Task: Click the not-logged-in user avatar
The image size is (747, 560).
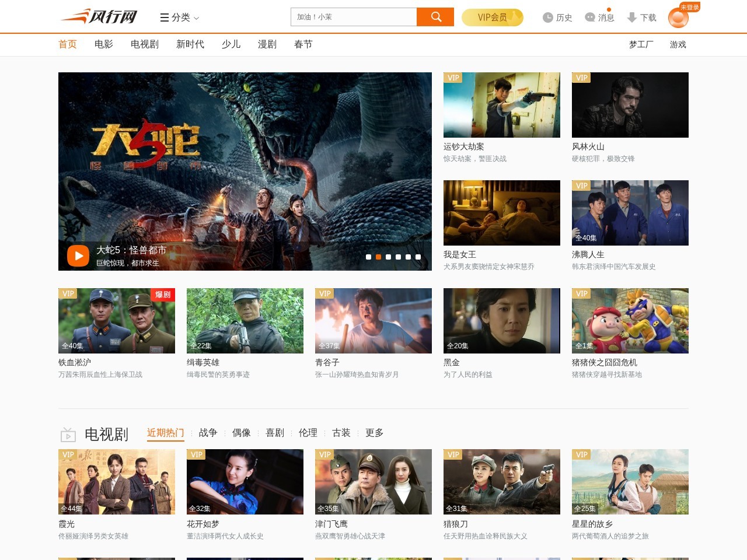Action: tap(678, 18)
